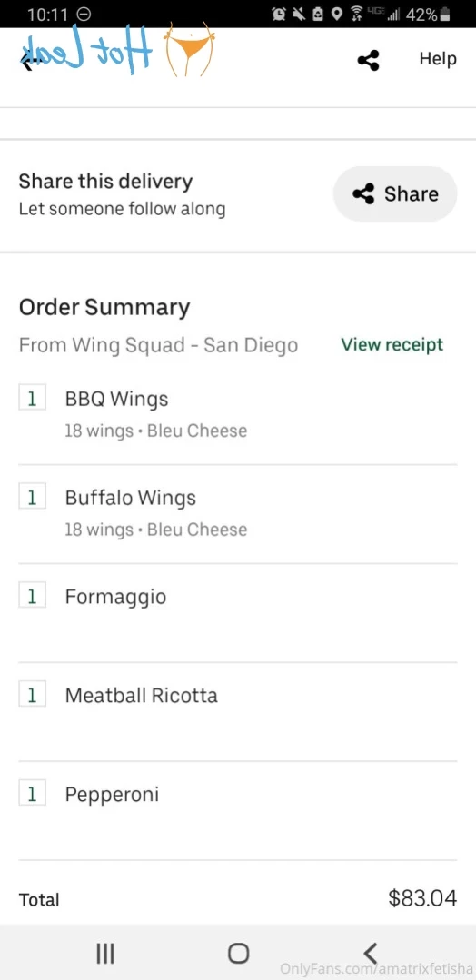Open View receipt link
The height and width of the screenshot is (980, 476).
click(392, 344)
